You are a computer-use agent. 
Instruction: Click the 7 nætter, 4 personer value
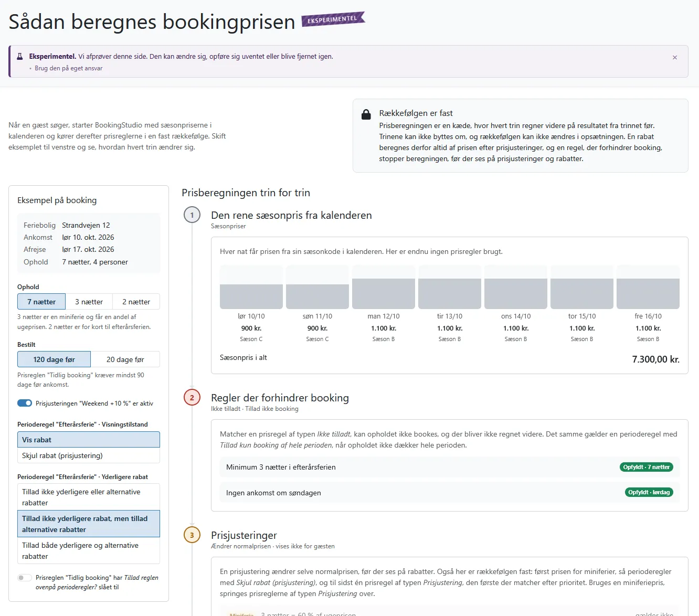95,262
